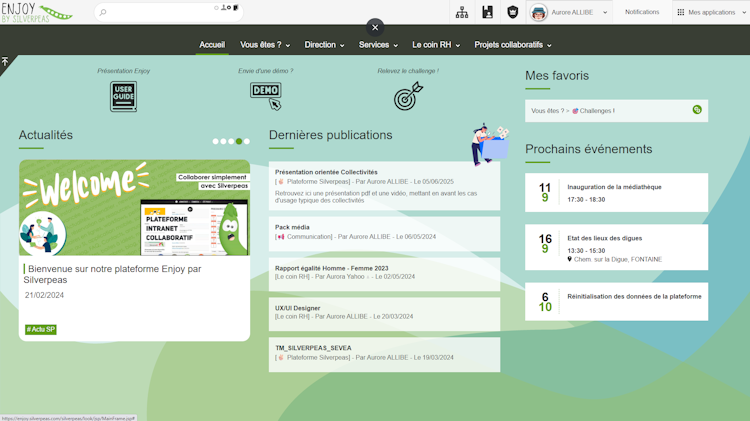Open the UX/UI Designer publication
The height and width of the screenshot is (421, 750).
pyautogui.click(x=298, y=308)
